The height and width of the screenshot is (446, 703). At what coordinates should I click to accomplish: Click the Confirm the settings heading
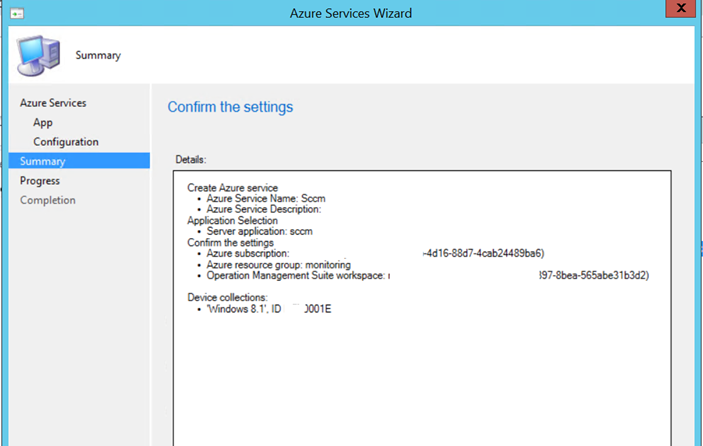tap(230, 107)
